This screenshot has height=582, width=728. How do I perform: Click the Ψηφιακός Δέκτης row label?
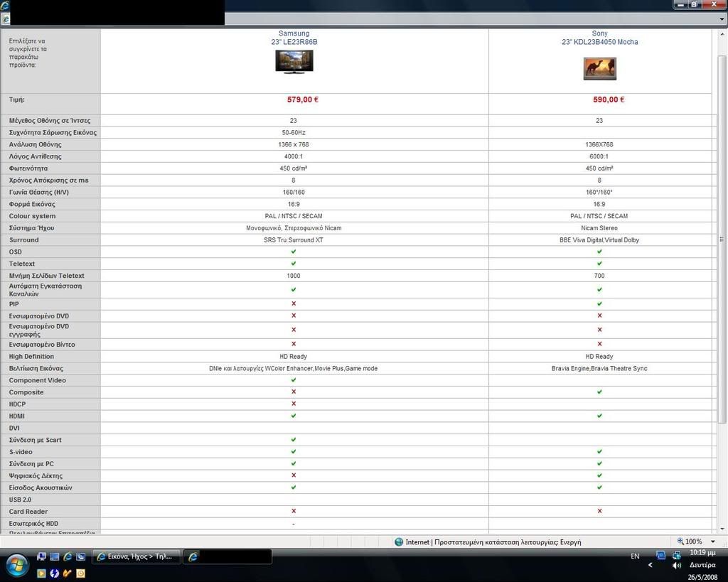click(x=36, y=475)
